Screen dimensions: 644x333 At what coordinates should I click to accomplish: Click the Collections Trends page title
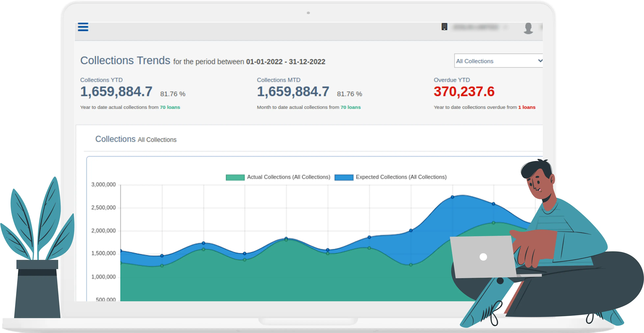(x=125, y=60)
